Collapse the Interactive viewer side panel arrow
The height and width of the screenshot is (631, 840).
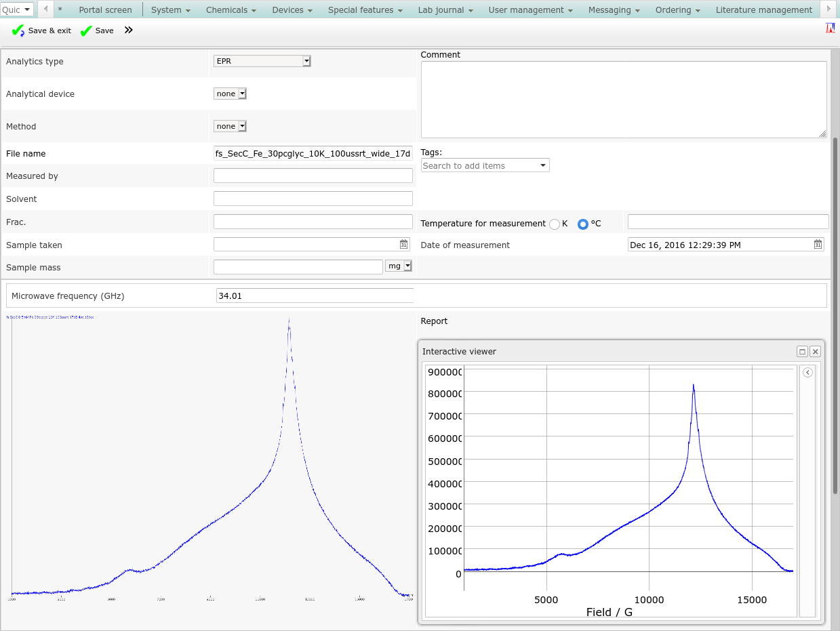[807, 372]
